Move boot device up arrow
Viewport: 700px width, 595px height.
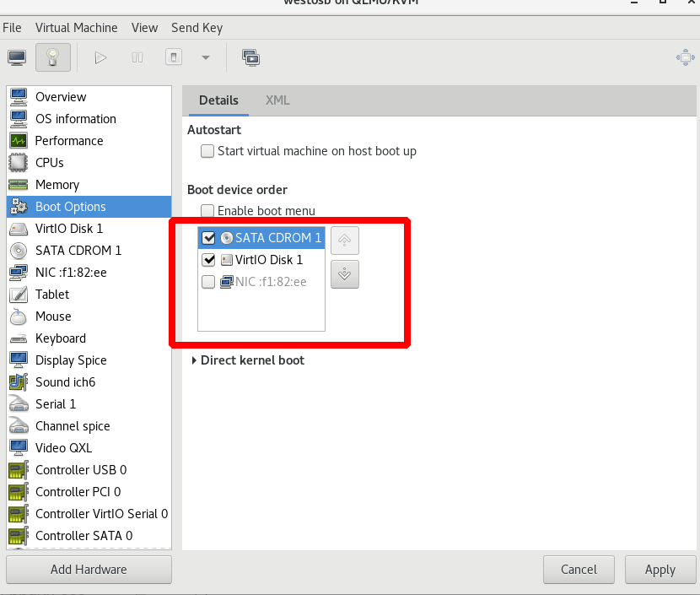(x=345, y=241)
